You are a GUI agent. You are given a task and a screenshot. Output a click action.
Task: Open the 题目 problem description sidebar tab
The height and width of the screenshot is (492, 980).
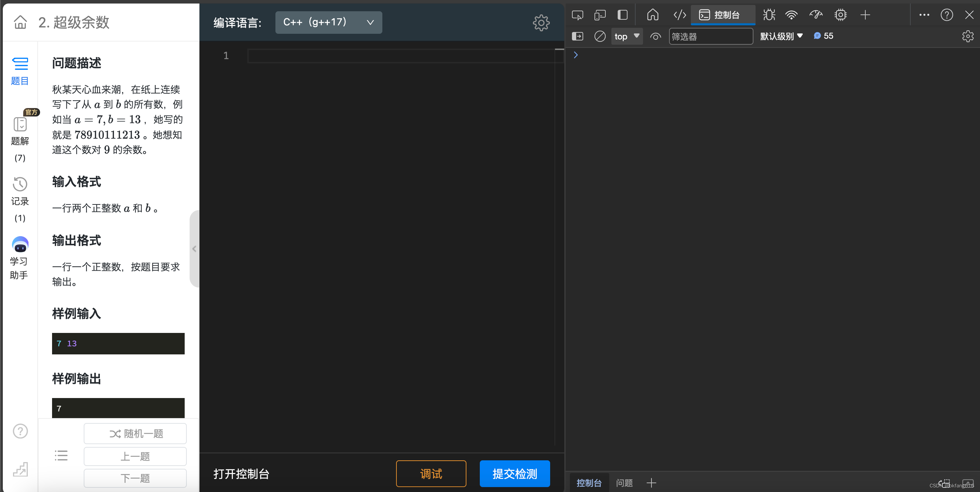20,71
